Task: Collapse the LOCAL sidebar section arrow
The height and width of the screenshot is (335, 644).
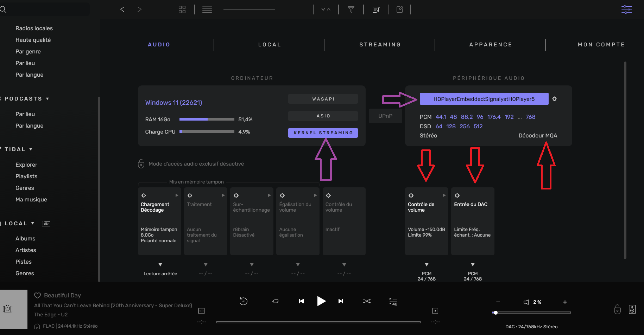Action: [x=33, y=223]
